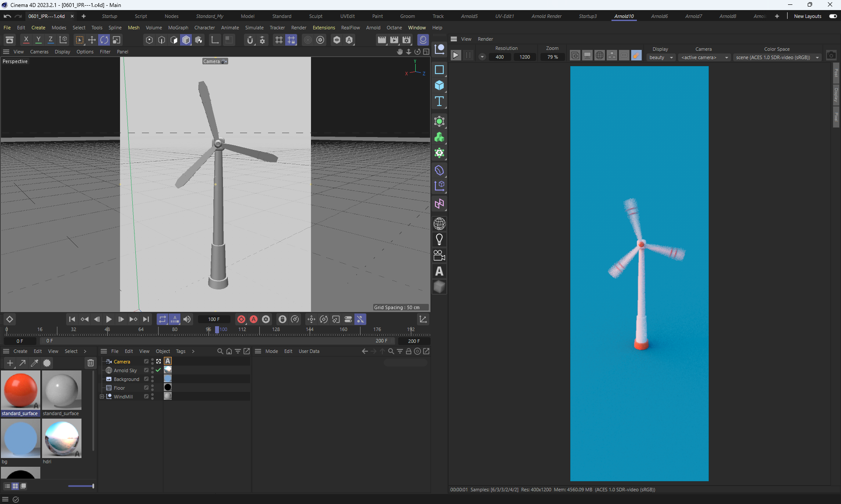Toggle the New Layouts switch

(833, 16)
